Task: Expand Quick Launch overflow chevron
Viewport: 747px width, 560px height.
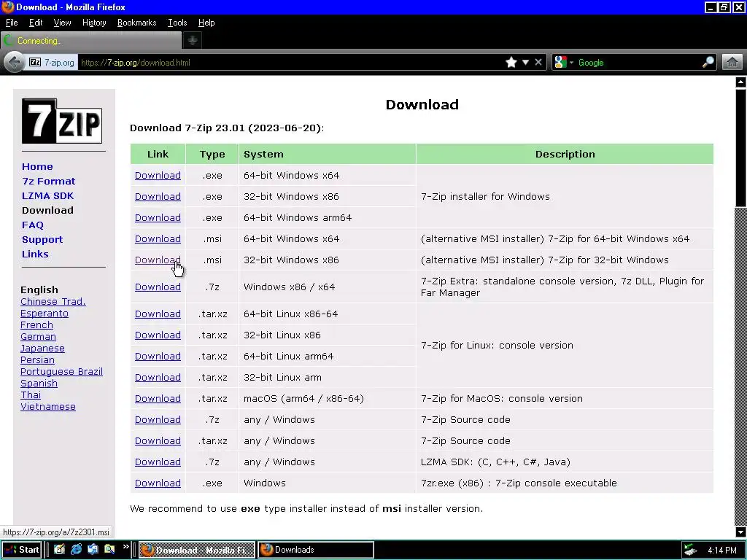Action: 125,547
